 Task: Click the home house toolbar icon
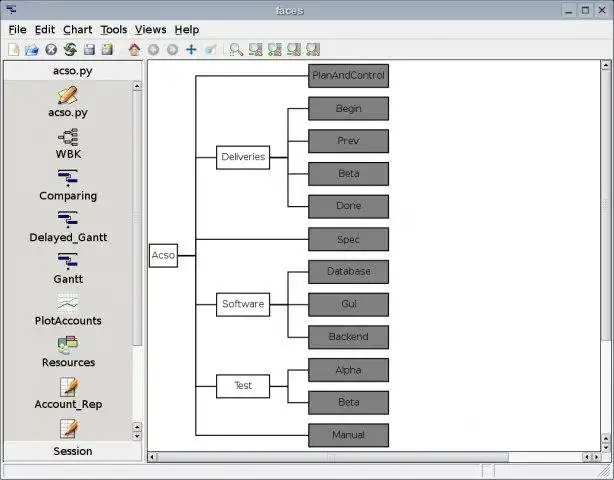pos(134,50)
